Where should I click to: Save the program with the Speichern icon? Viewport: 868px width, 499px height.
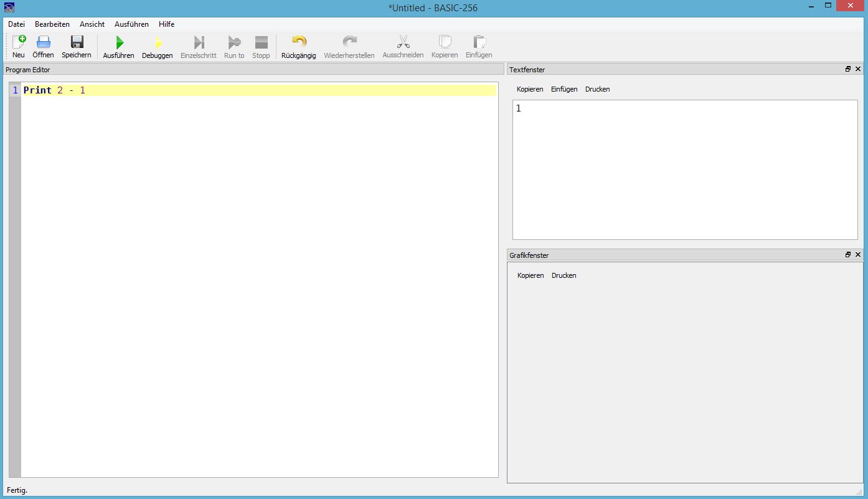[77, 42]
